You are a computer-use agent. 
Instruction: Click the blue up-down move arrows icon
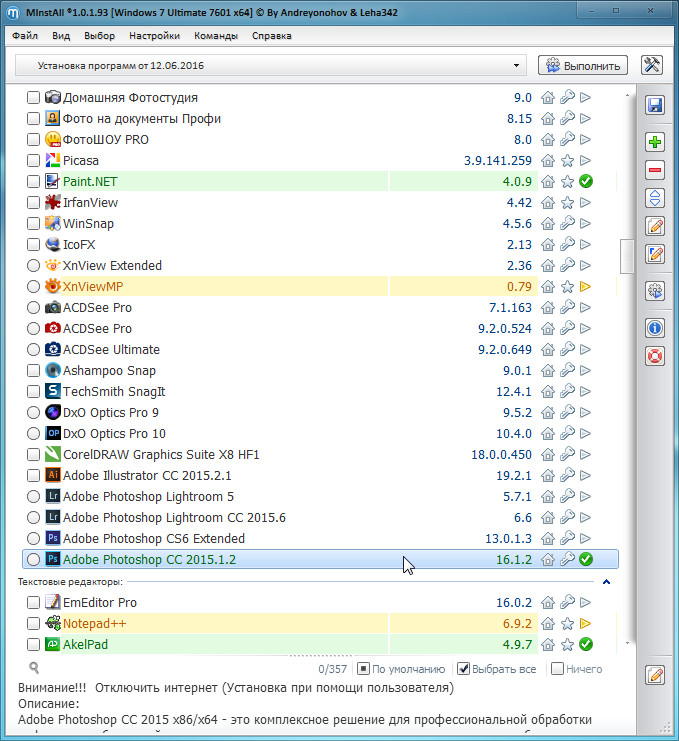[x=654, y=198]
